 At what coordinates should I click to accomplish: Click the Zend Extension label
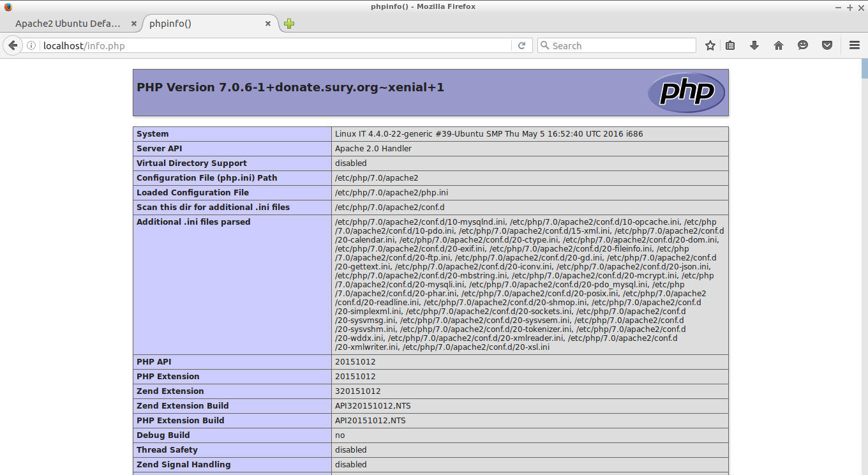[x=170, y=391]
